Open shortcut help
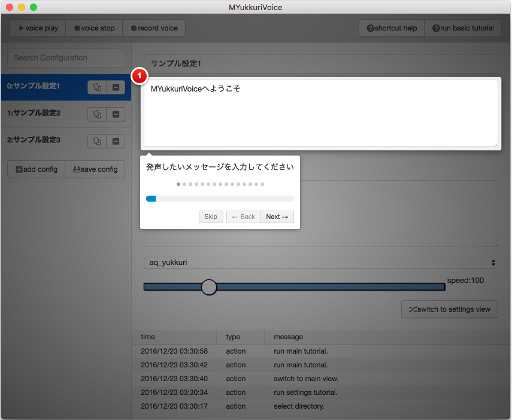This screenshot has height=420, width=512. tap(392, 28)
